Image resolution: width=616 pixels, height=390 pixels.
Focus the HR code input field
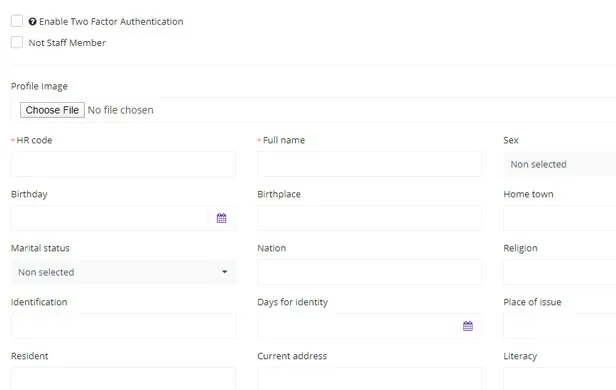[123, 164]
